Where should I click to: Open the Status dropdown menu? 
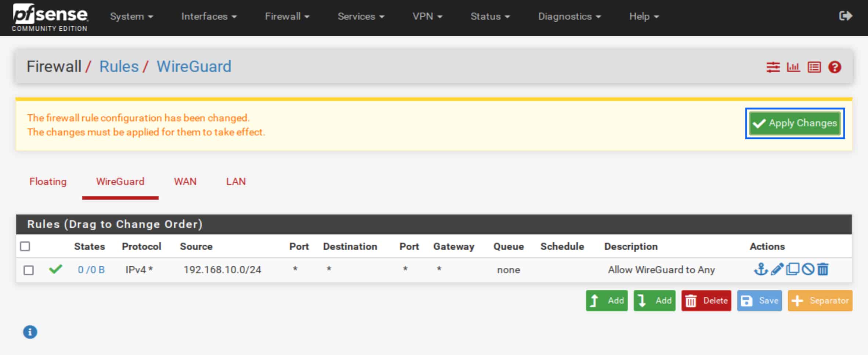pyautogui.click(x=490, y=17)
